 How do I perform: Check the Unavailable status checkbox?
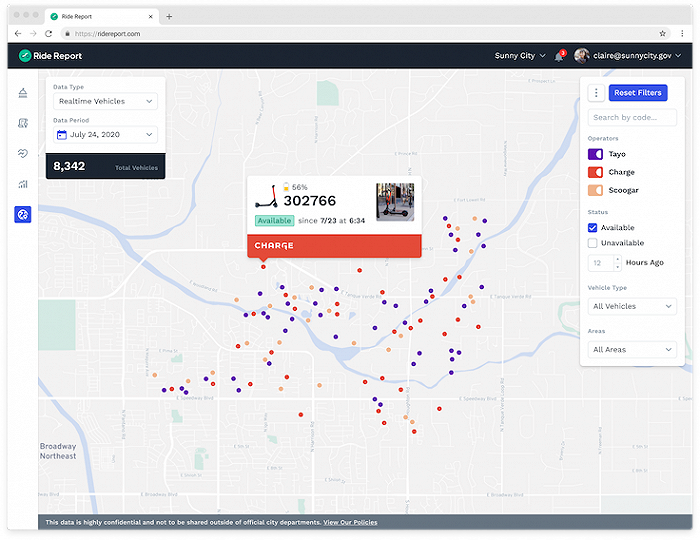click(593, 243)
